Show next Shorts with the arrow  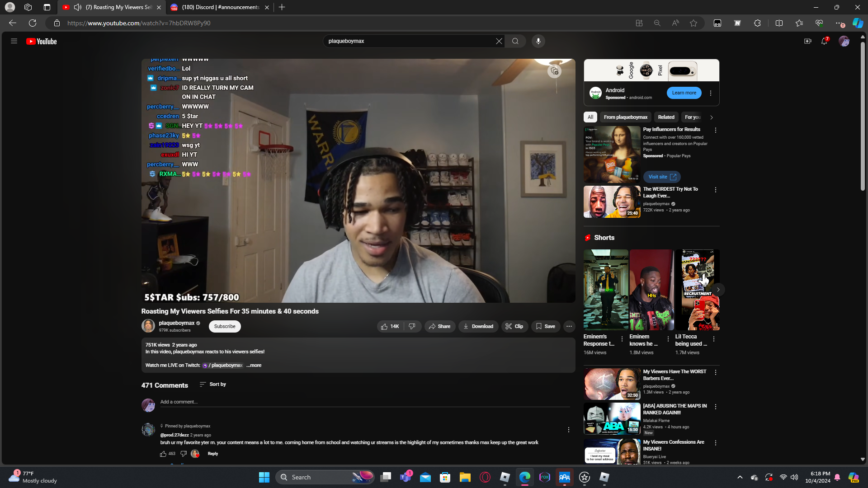point(718,290)
